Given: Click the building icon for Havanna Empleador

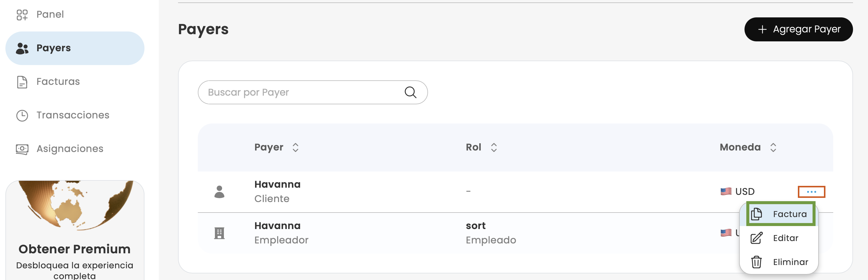Looking at the screenshot, I should (219, 233).
